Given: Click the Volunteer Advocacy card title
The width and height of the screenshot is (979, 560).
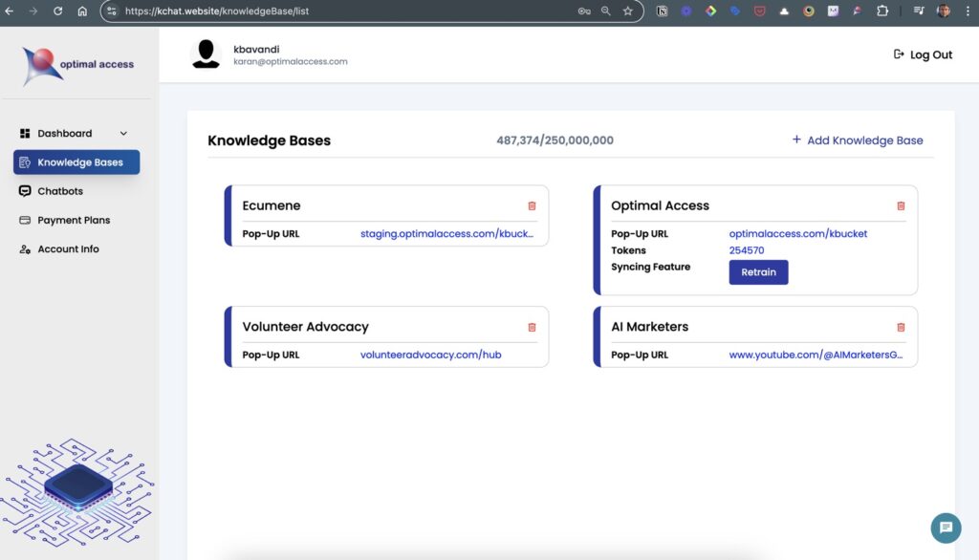Looking at the screenshot, I should coord(305,327).
